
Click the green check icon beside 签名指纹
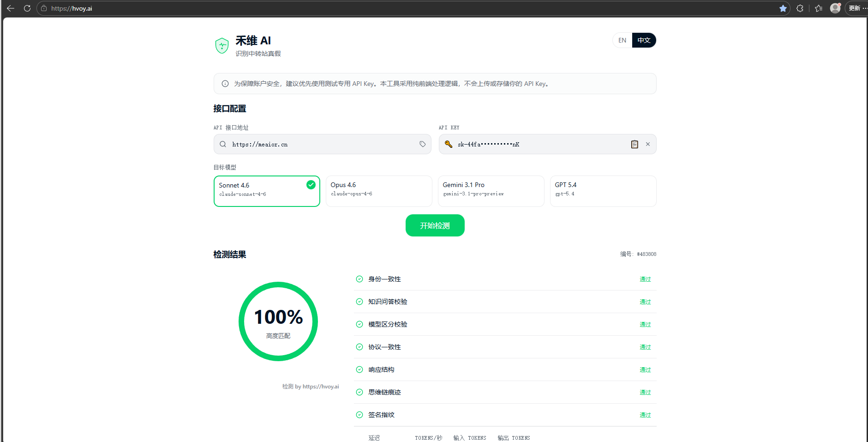click(359, 415)
